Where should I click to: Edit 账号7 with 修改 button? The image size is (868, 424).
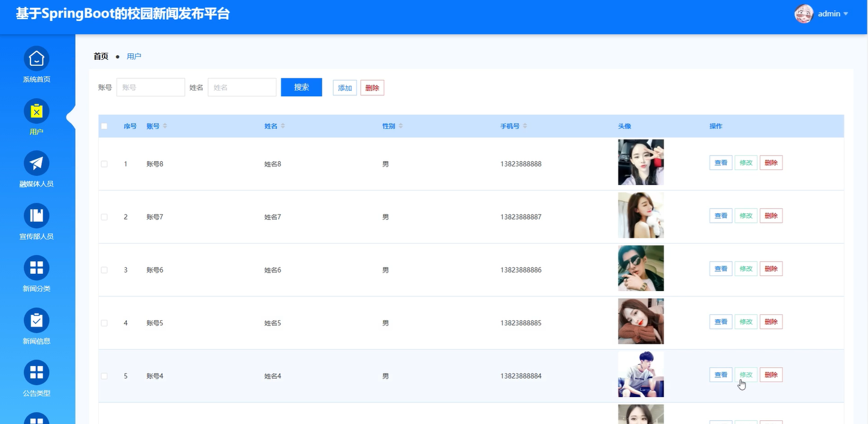click(x=746, y=216)
